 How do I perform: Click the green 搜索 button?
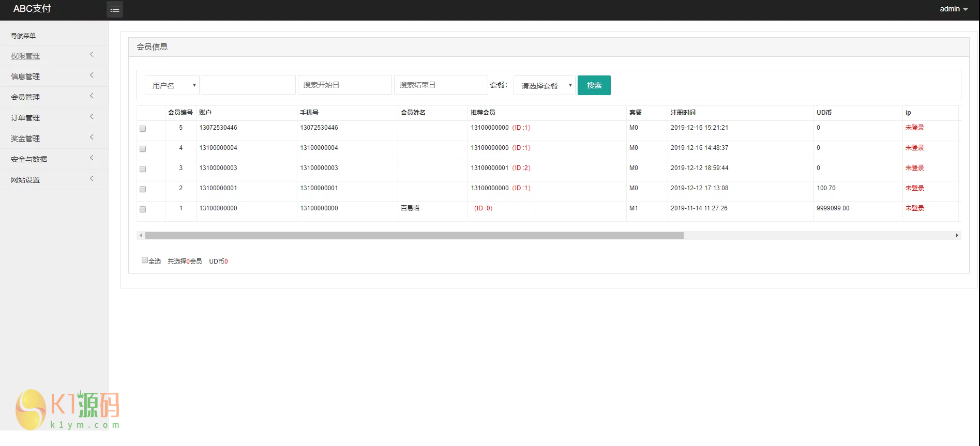tap(594, 85)
